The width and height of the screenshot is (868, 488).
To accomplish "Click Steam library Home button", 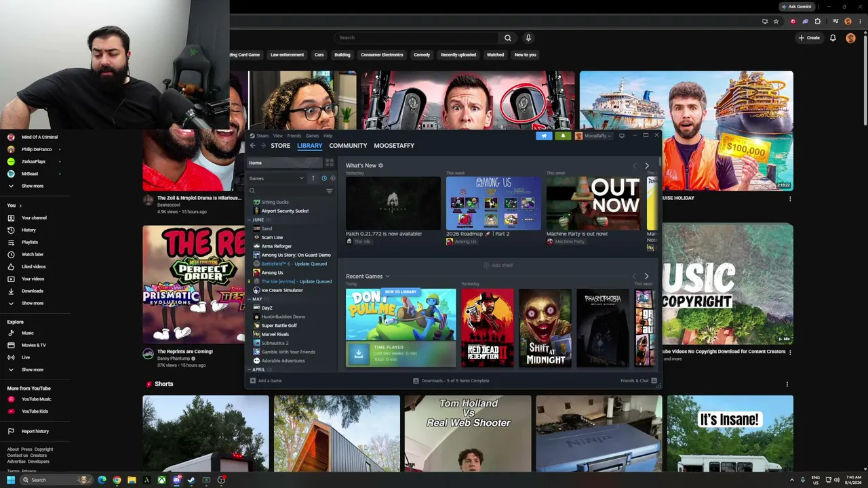I will (x=285, y=163).
